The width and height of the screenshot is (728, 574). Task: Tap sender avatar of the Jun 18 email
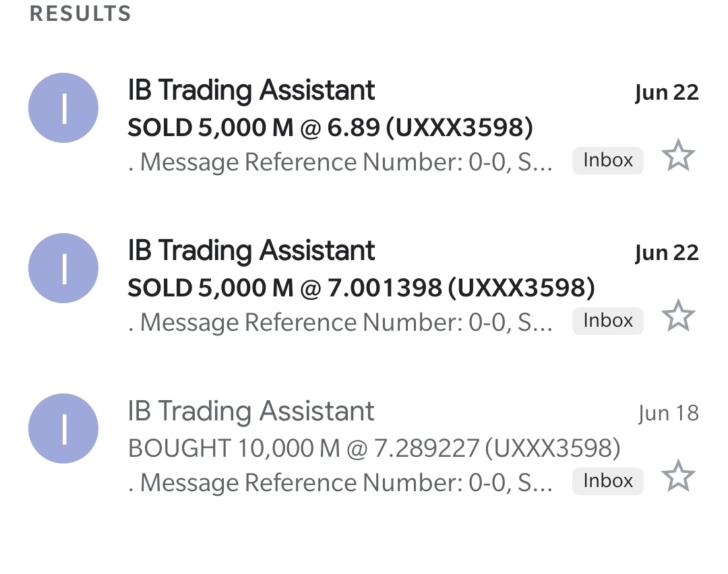[x=63, y=428]
